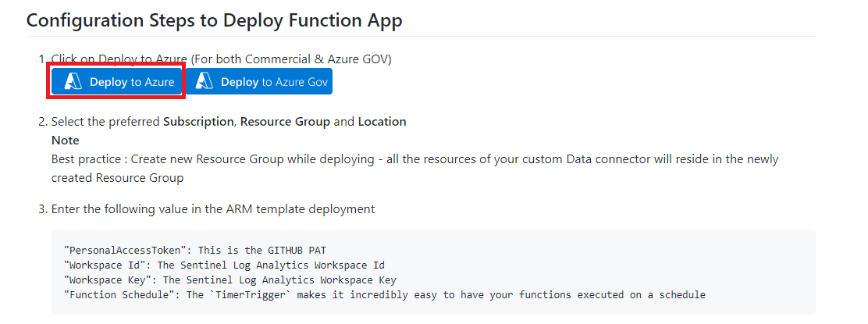Click the bold word Subscription

click(x=198, y=122)
